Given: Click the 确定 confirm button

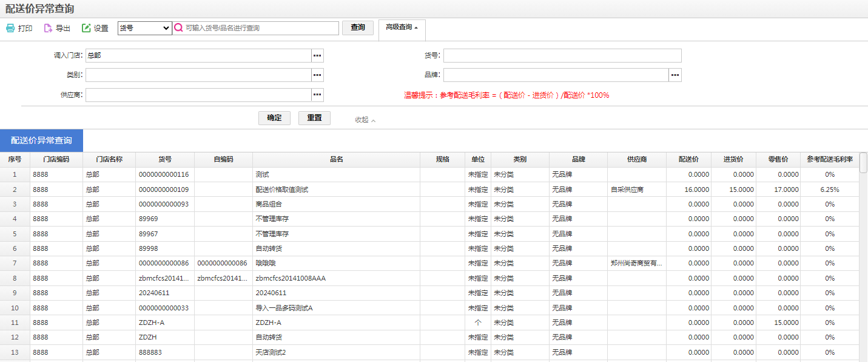Looking at the screenshot, I should coord(274,118).
